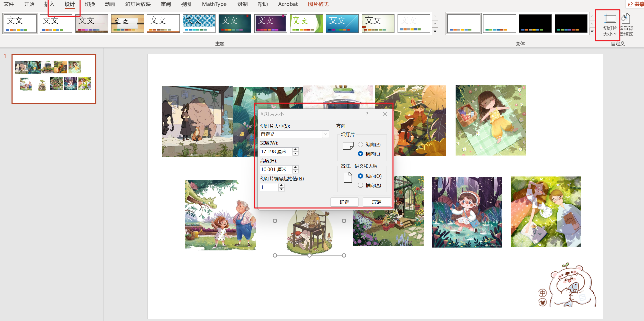The width and height of the screenshot is (644, 321).
Task: Click the 确定 button in dialog
Action: click(x=344, y=202)
